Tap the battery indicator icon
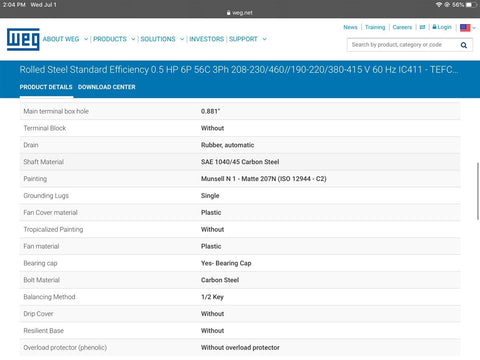Screen dimensions: 480x360 (471, 5)
